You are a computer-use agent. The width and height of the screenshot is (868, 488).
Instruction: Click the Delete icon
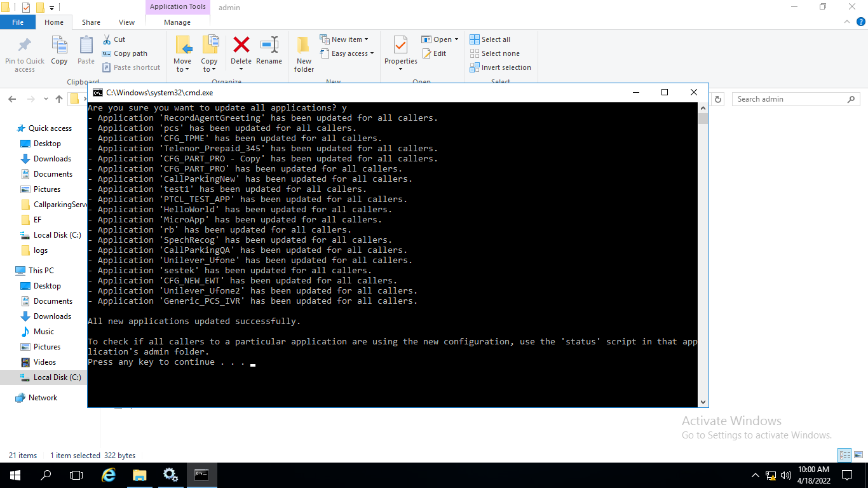pos(241,51)
